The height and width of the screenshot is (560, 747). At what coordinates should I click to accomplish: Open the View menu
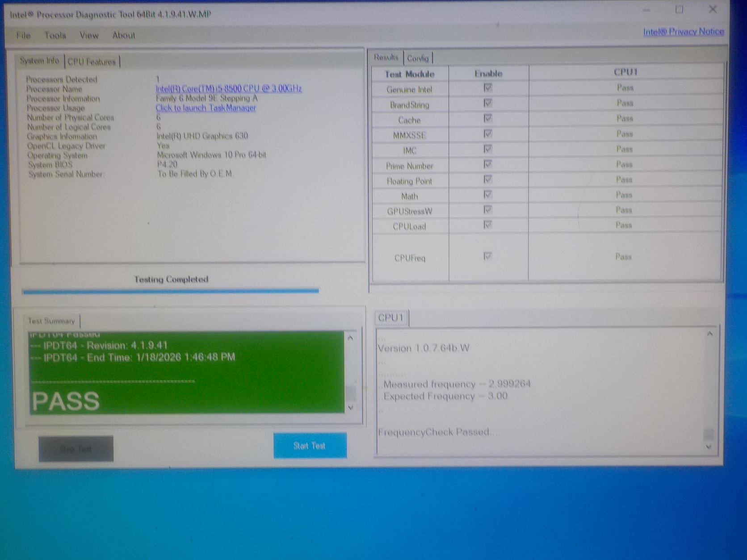(89, 35)
